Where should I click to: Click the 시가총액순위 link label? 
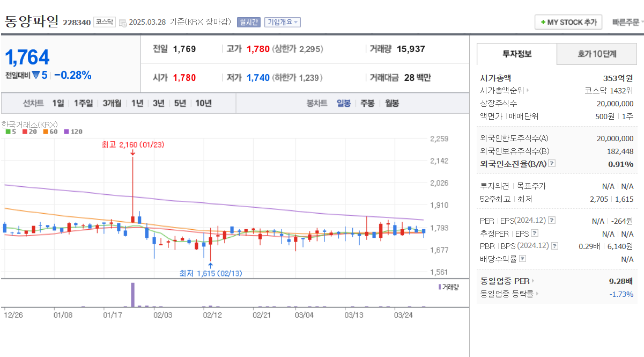(x=502, y=91)
